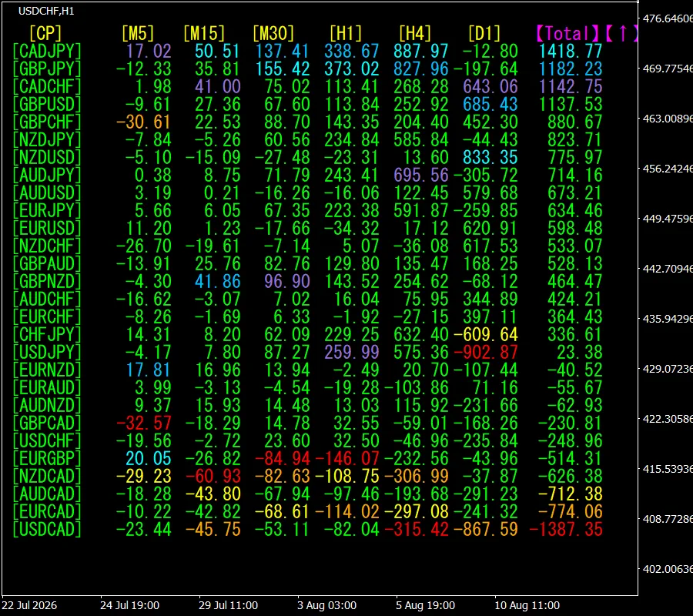Click the [EURNZD] pair label
Screen dimensions: 693x616
pos(47,370)
